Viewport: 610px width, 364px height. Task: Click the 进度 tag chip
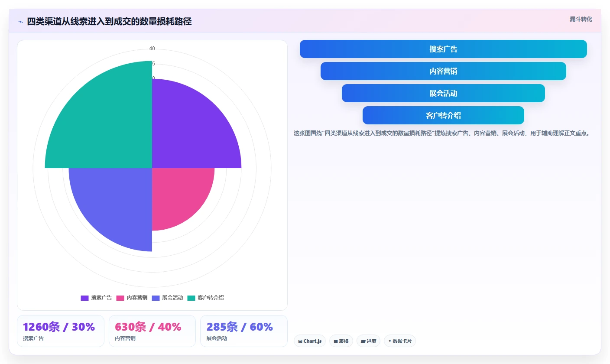[368, 341]
